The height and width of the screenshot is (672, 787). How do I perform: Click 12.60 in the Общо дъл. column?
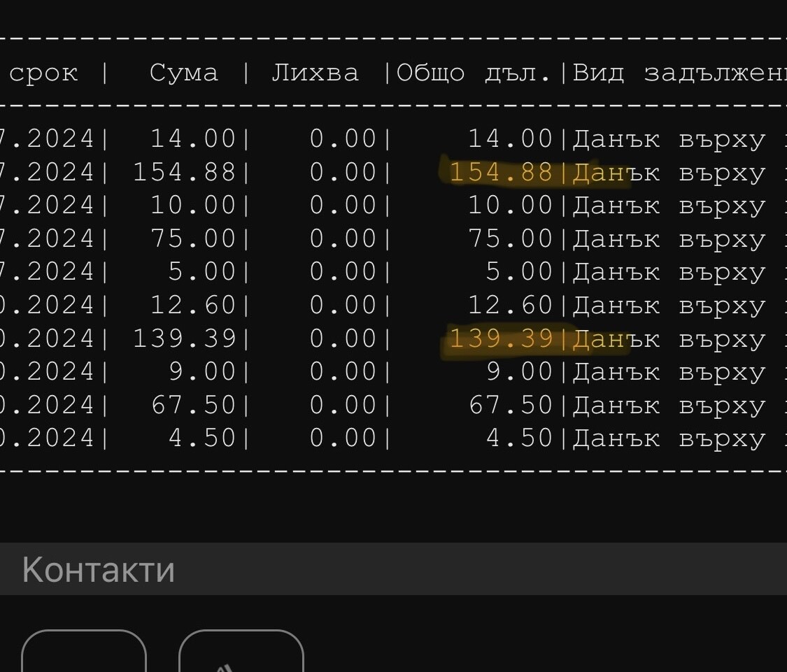[510, 305]
